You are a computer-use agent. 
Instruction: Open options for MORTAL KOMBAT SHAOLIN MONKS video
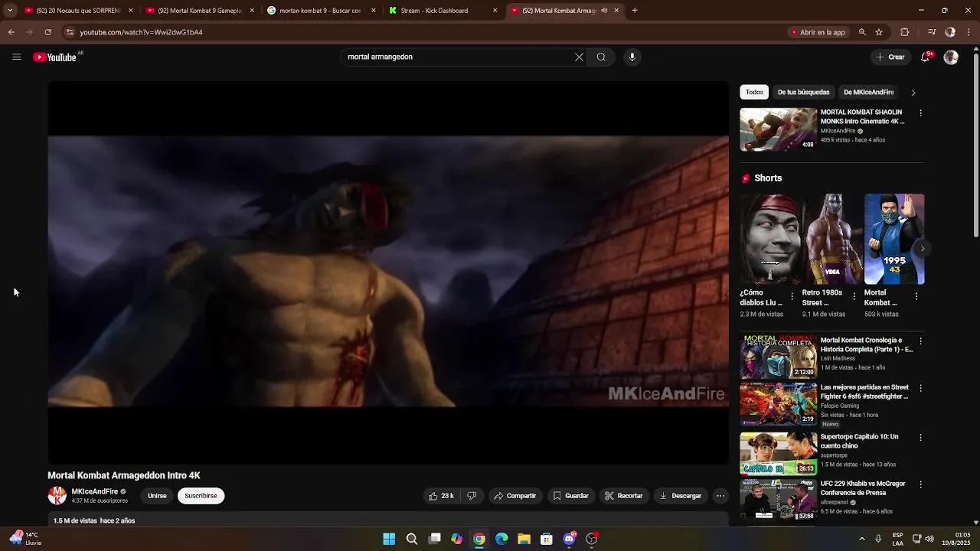click(x=920, y=113)
